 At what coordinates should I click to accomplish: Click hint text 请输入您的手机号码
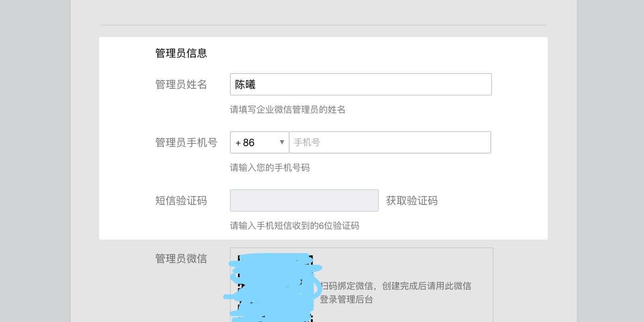269,167
